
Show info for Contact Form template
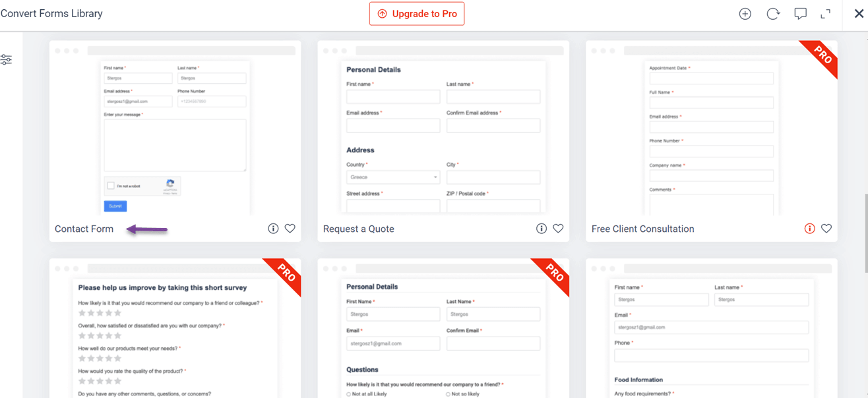[x=273, y=229]
